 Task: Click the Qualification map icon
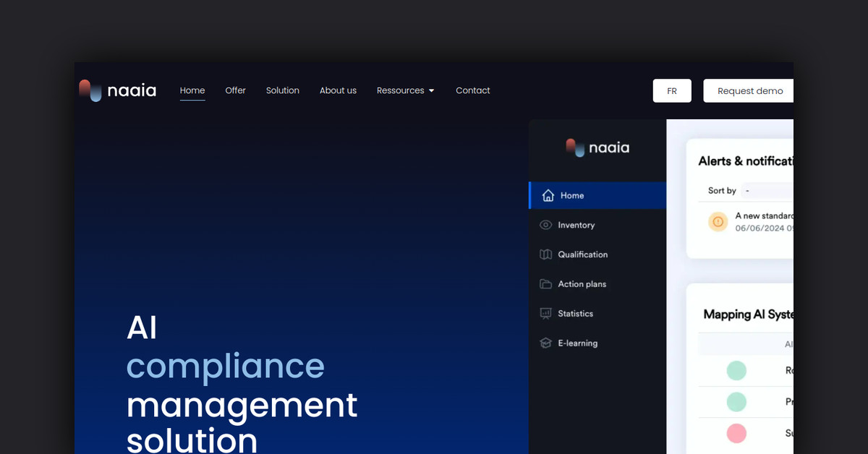[x=546, y=254]
